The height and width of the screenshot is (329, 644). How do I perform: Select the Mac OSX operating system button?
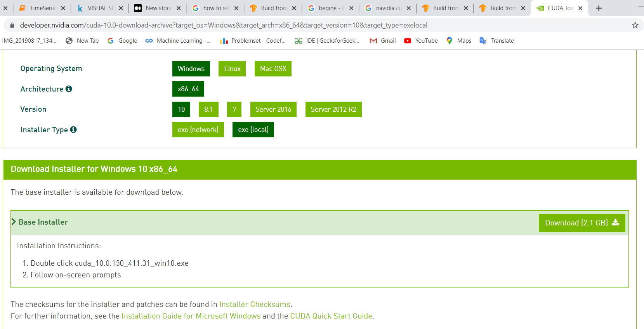[273, 69]
